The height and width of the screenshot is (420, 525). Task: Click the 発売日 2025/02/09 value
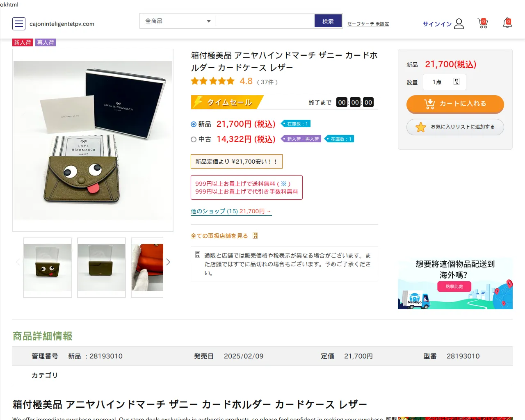click(x=244, y=356)
